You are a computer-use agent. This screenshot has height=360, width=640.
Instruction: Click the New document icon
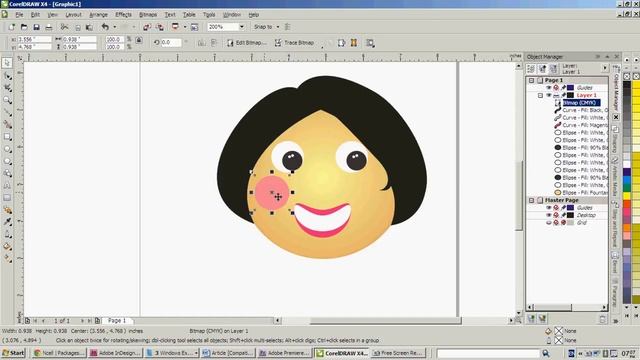pos(11,27)
